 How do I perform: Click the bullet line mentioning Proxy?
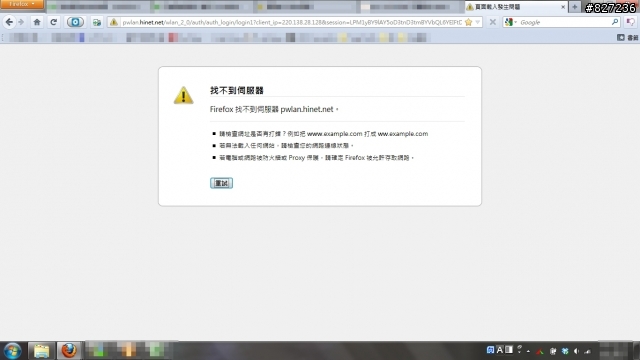click(x=316, y=158)
